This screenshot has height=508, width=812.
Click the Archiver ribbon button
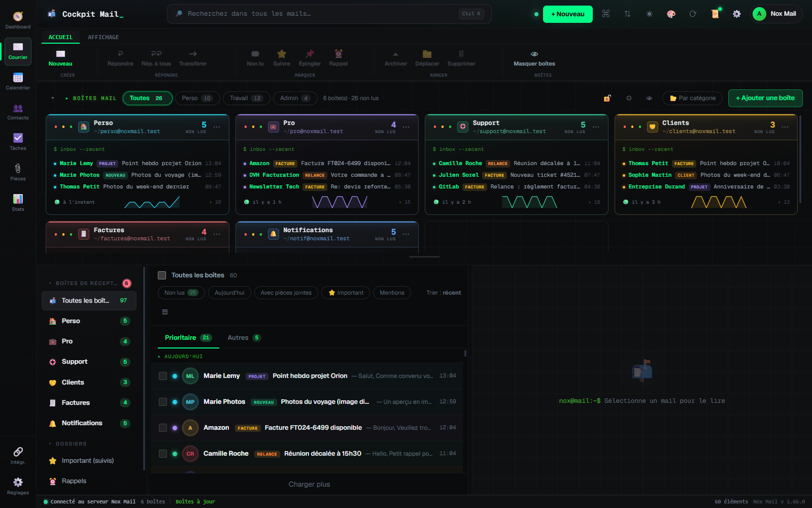pos(396,58)
